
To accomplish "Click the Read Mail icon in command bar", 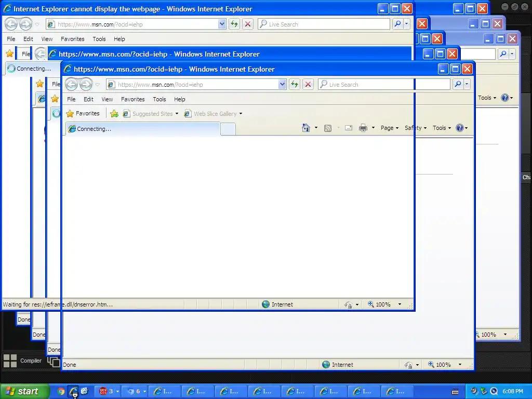I will coord(349,128).
